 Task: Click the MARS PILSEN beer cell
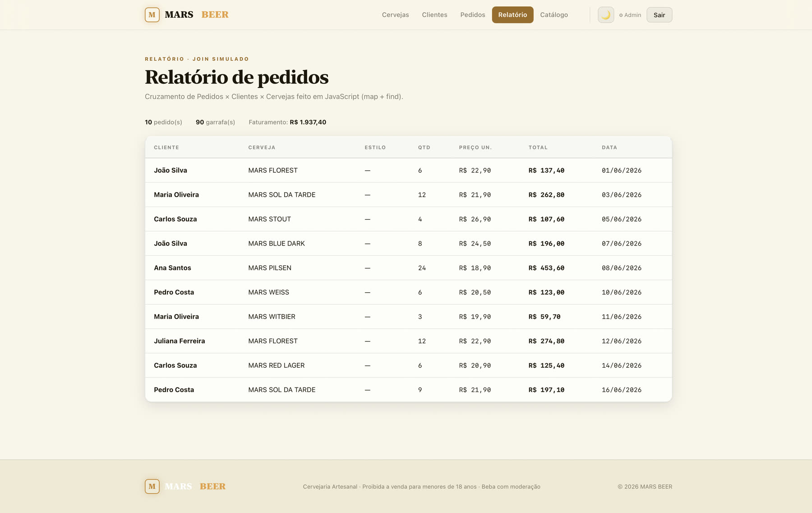270,268
